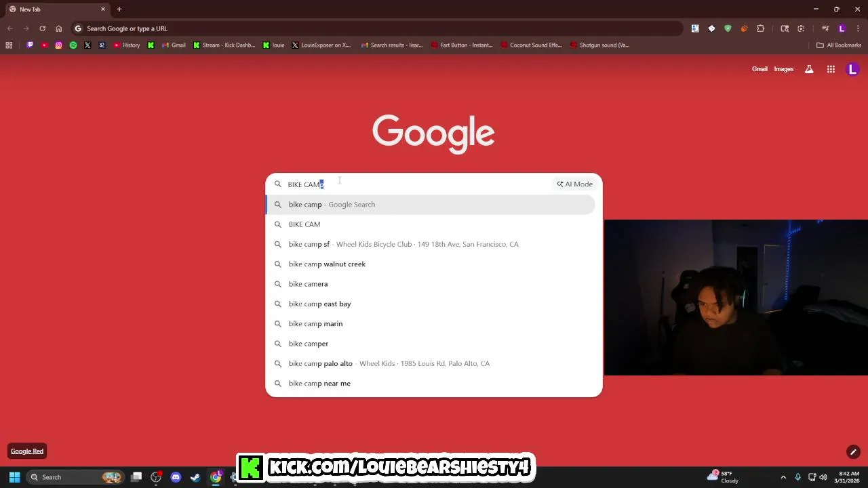Open the Gmail bookmark
Screen dimensions: 868x488
[173, 45]
